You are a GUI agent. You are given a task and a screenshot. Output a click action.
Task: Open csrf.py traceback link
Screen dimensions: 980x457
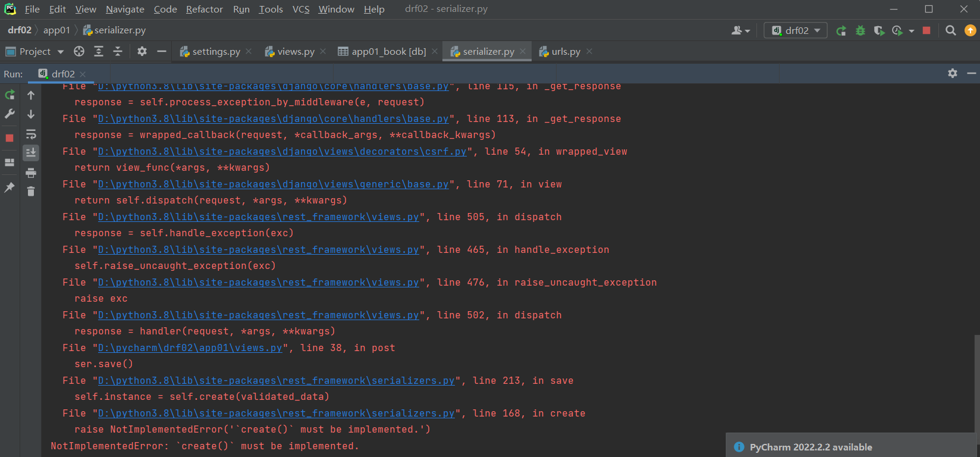pos(282,152)
